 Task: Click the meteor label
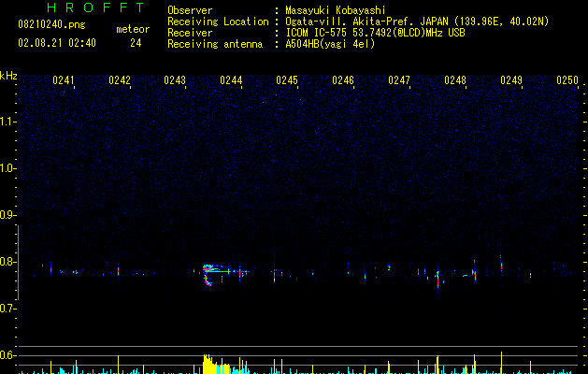(x=133, y=29)
